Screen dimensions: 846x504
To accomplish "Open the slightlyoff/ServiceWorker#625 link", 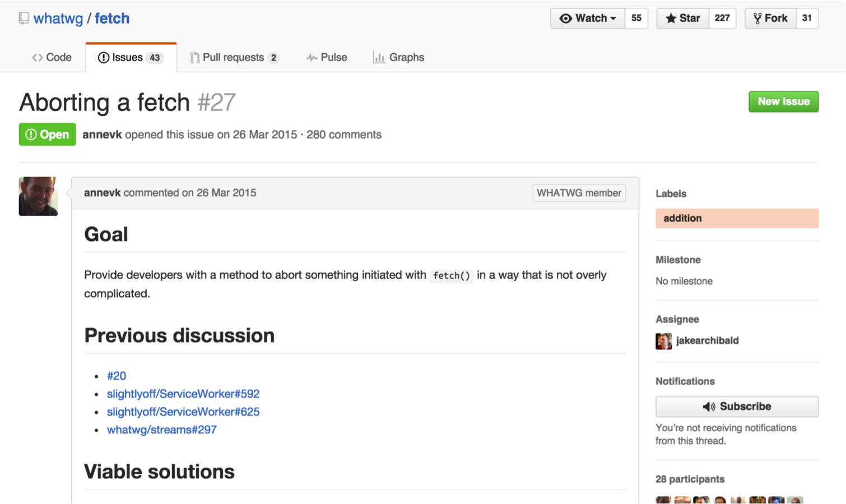I will click(x=183, y=412).
